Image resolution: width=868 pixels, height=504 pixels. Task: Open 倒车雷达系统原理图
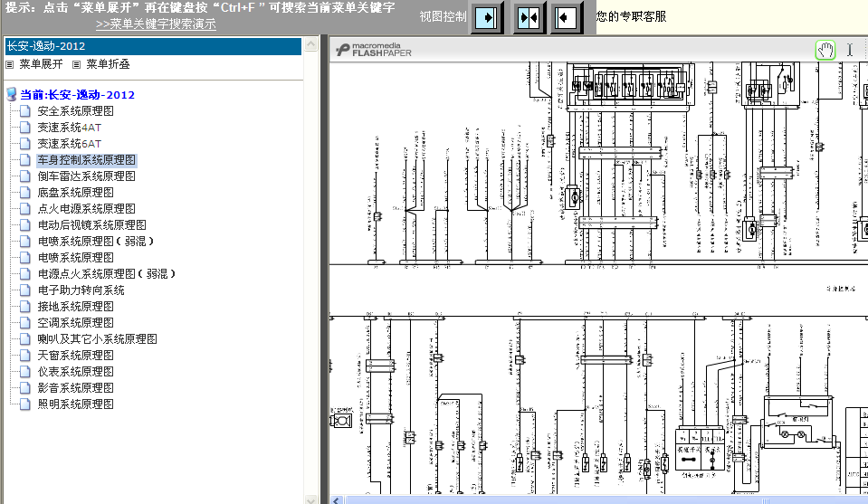[x=86, y=176]
